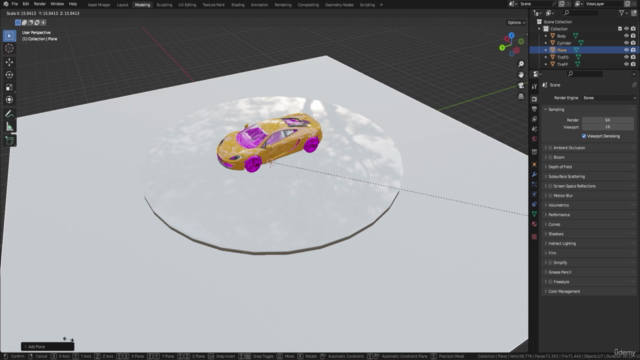The width and height of the screenshot is (640, 360).
Task: Open the outliner filter dropdown
Action: pos(623,13)
